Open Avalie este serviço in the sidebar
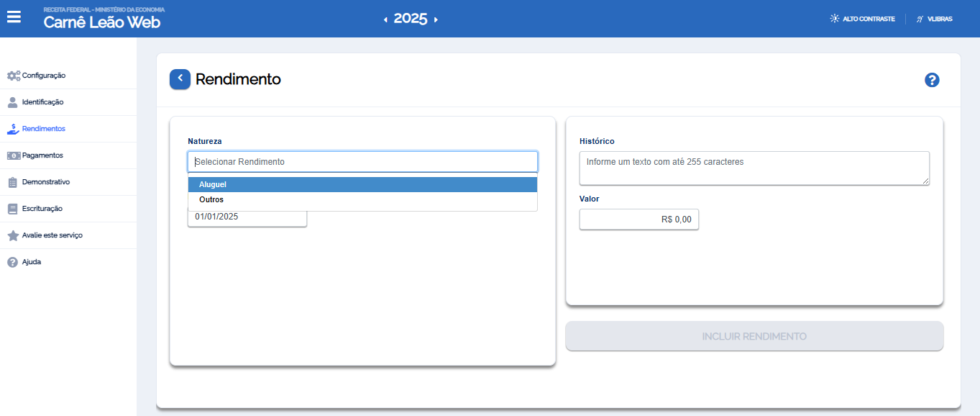This screenshot has height=416, width=980. [68, 235]
